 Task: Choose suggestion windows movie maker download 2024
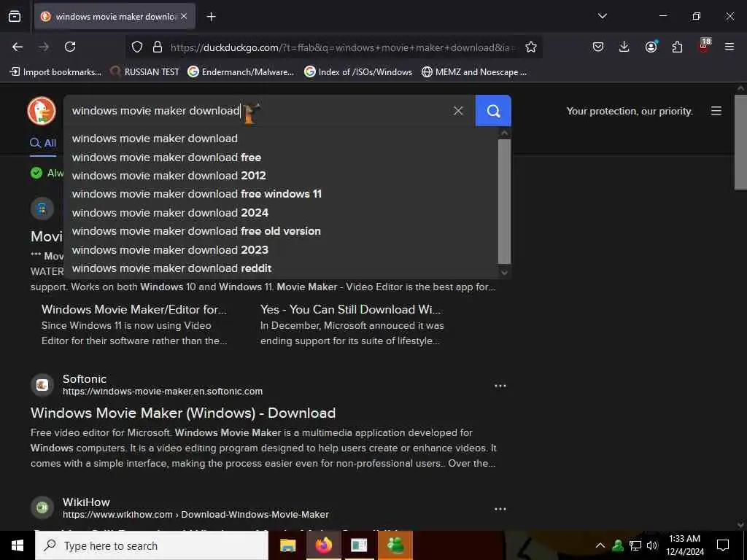[281, 213]
